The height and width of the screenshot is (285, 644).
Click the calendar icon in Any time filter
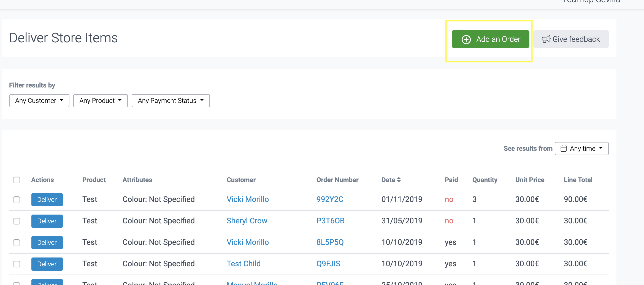[564, 149]
